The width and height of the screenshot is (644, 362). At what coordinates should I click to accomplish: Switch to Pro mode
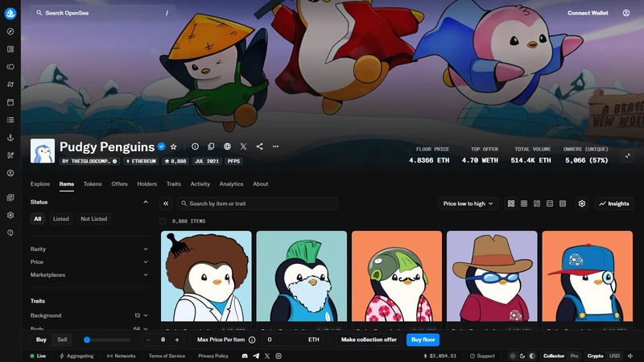click(574, 356)
